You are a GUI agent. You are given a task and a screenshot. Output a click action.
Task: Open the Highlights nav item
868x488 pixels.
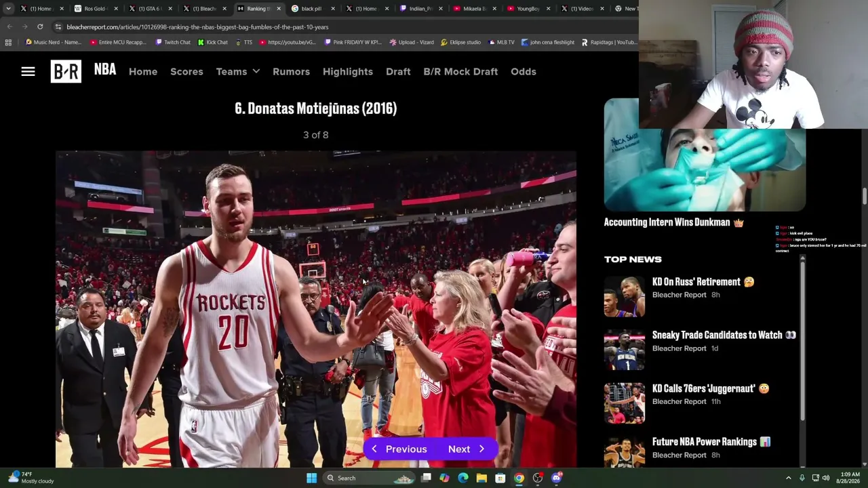click(348, 71)
